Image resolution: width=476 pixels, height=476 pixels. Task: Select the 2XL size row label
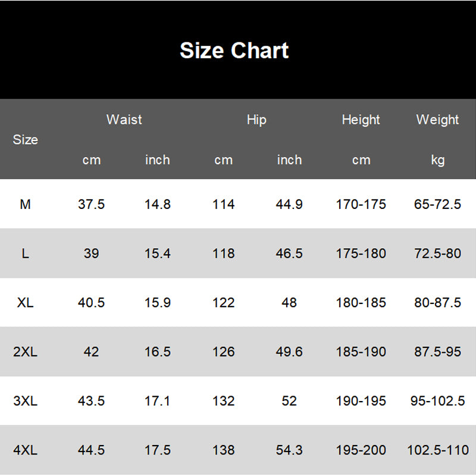tap(25, 352)
